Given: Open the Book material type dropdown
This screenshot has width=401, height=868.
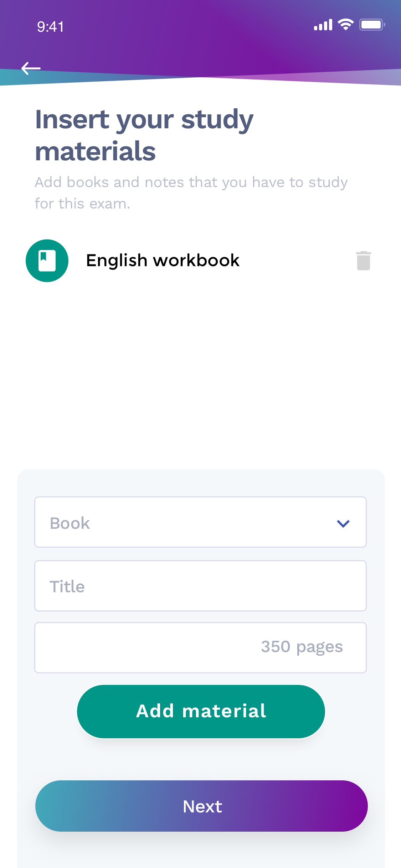Looking at the screenshot, I should [x=200, y=522].
